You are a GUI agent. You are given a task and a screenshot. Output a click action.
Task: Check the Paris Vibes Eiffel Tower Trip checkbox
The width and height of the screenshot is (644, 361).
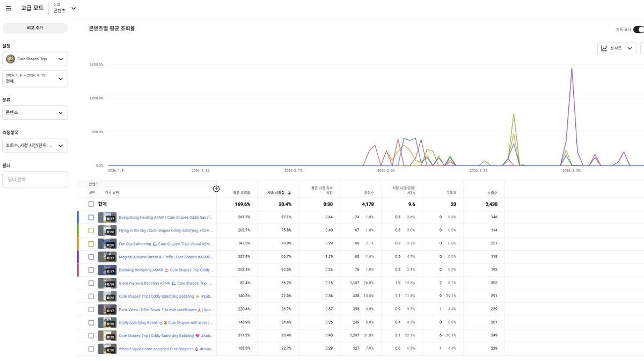[x=91, y=309]
